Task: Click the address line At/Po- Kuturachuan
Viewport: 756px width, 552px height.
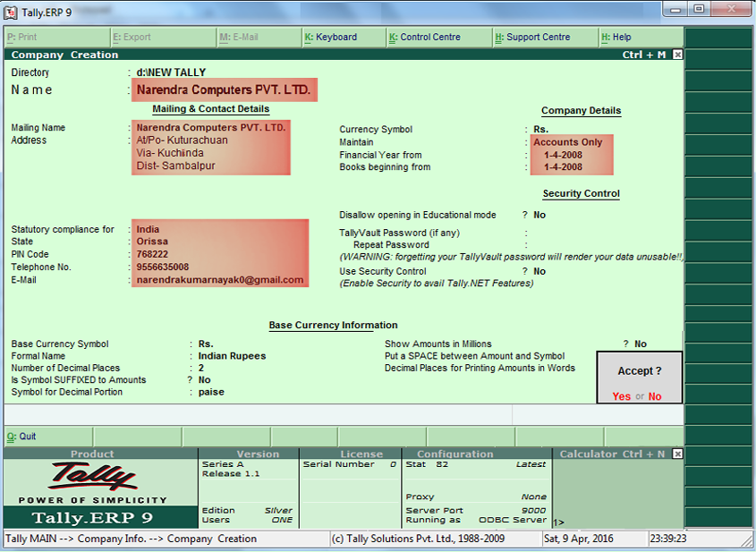Action: [182, 140]
